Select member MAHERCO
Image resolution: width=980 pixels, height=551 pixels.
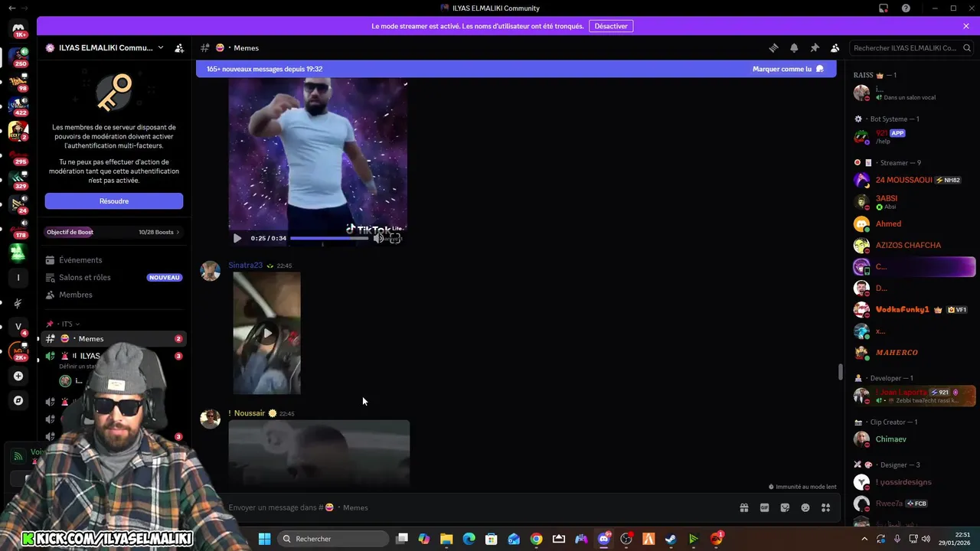[x=914, y=353]
